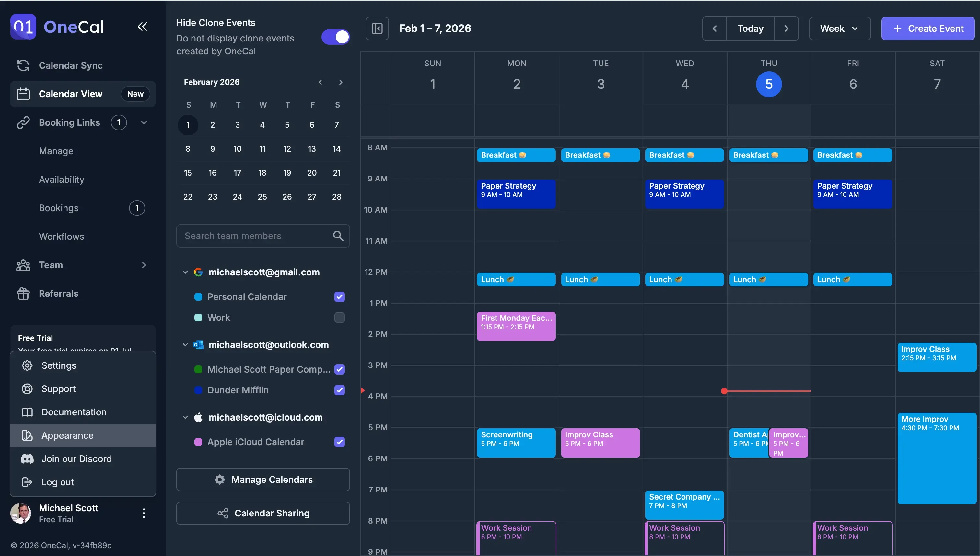Screen dimensions: 980x556
Task: Click the Log out icon
Action: (x=27, y=482)
